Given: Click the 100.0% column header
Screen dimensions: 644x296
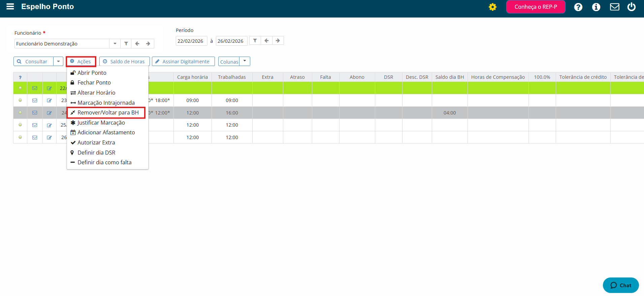Looking at the screenshot, I should point(542,77).
